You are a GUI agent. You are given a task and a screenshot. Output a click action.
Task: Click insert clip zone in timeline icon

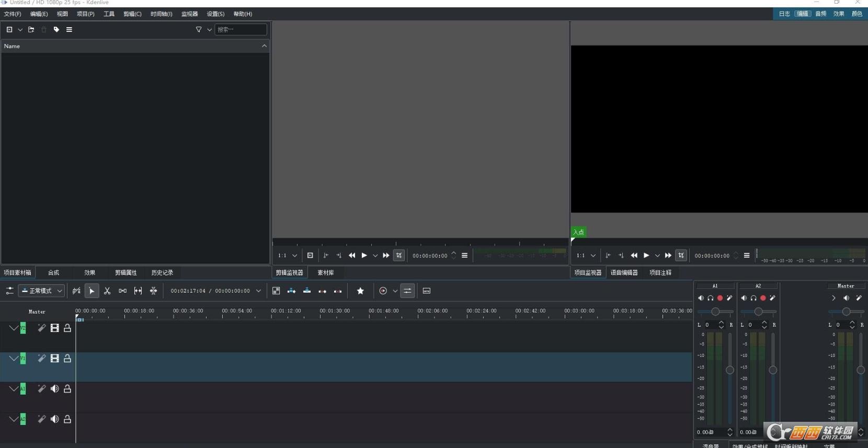click(292, 291)
